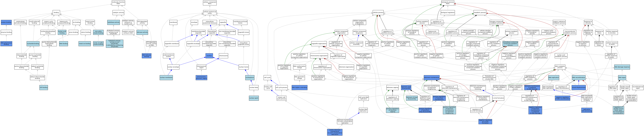The height and width of the screenshot is (136, 644).
Task: Click the 'positive regulation of telomere capping' node
Action: [x=393, y=110]
